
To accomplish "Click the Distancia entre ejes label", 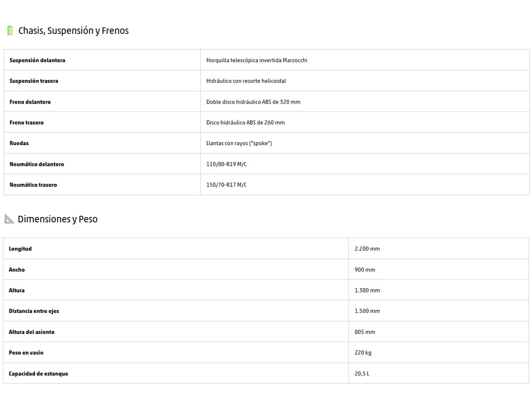I will point(34,311).
